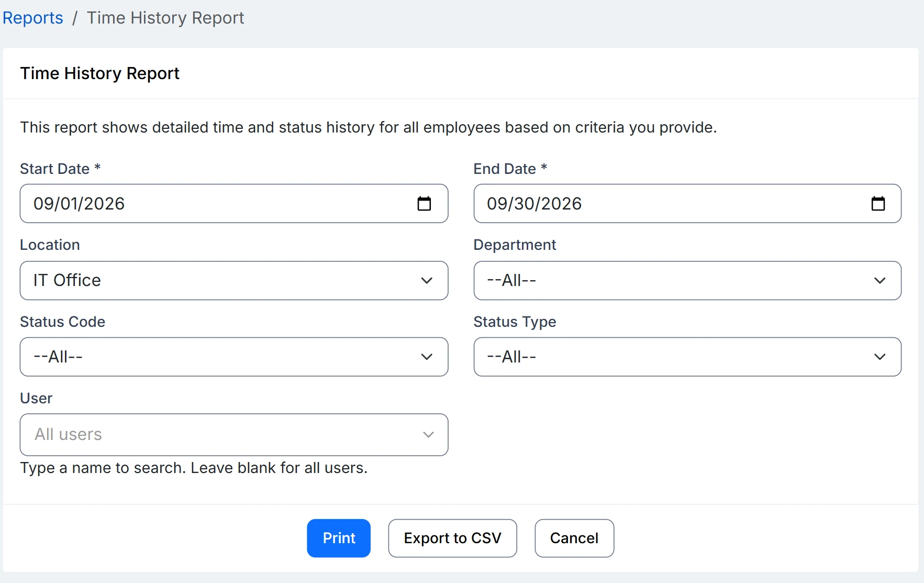This screenshot has width=924, height=583.
Task: Click End Date field showing 09/30/2026
Action: [687, 203]
